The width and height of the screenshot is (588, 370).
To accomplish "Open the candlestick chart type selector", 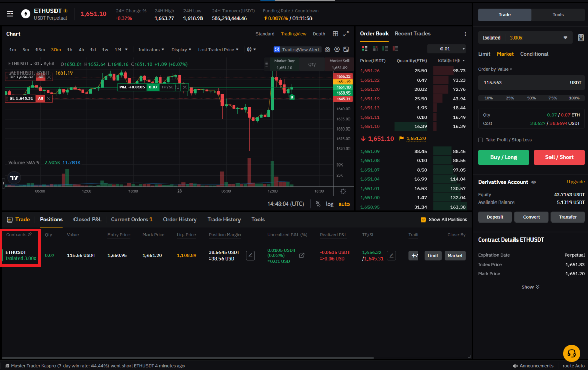I will [x=251, y=49].
